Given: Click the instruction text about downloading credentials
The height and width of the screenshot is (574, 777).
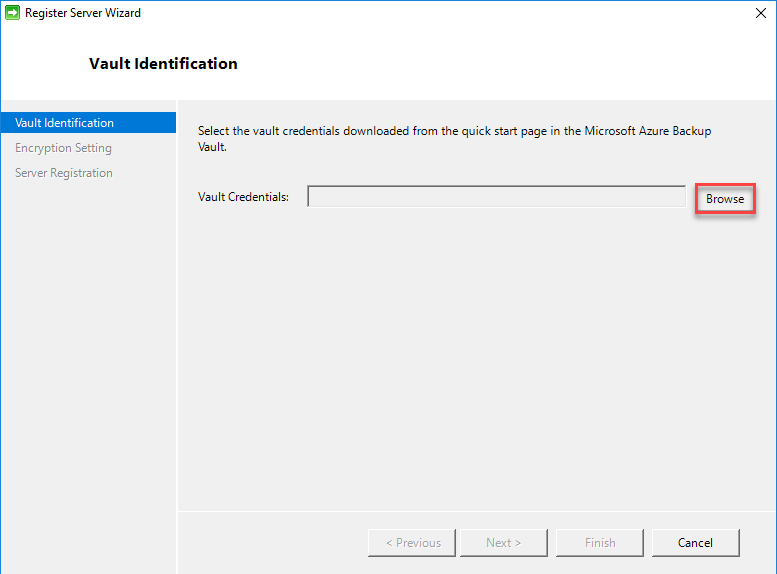Looking at the screenshot, I should [454, 131].
